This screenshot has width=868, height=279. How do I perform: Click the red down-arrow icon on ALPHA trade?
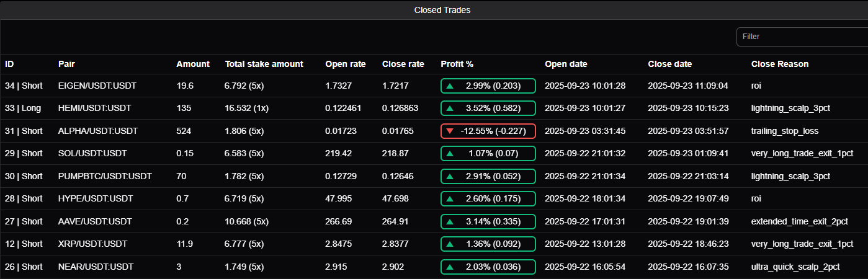(x=450, y=131)
